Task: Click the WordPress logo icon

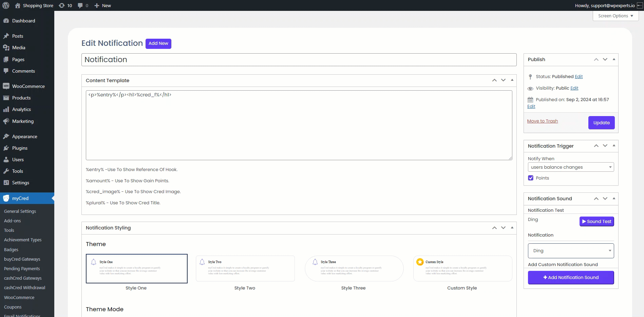Action: click(x=6, y=5)
